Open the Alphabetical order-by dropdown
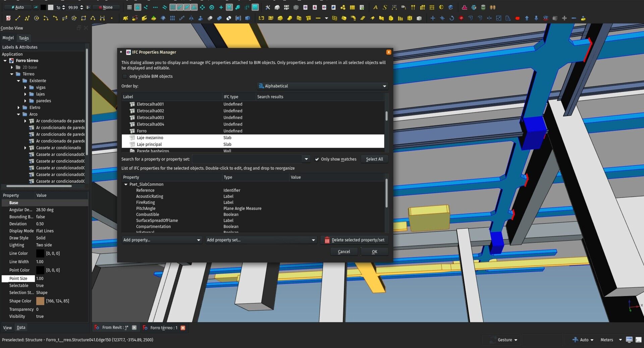 click(x=322, y=86)
